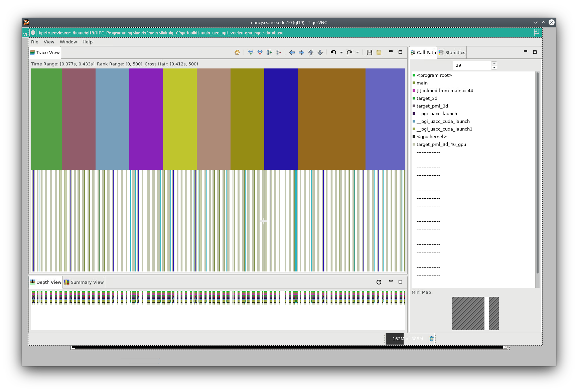The height and width of the screenshot is (392, 578).
Task: Zoom in on the time axis
Action: pyautogui.click(x=251, y=52)
